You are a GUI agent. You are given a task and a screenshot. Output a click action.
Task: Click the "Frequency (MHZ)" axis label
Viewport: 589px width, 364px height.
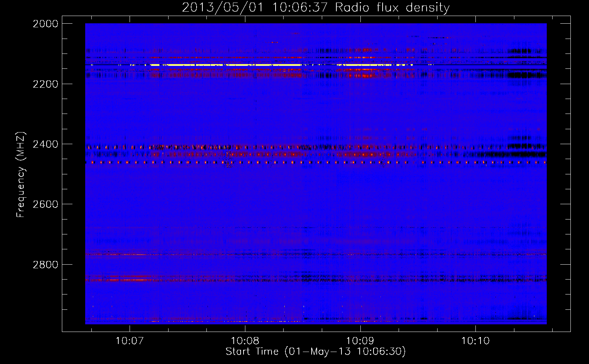21,175
